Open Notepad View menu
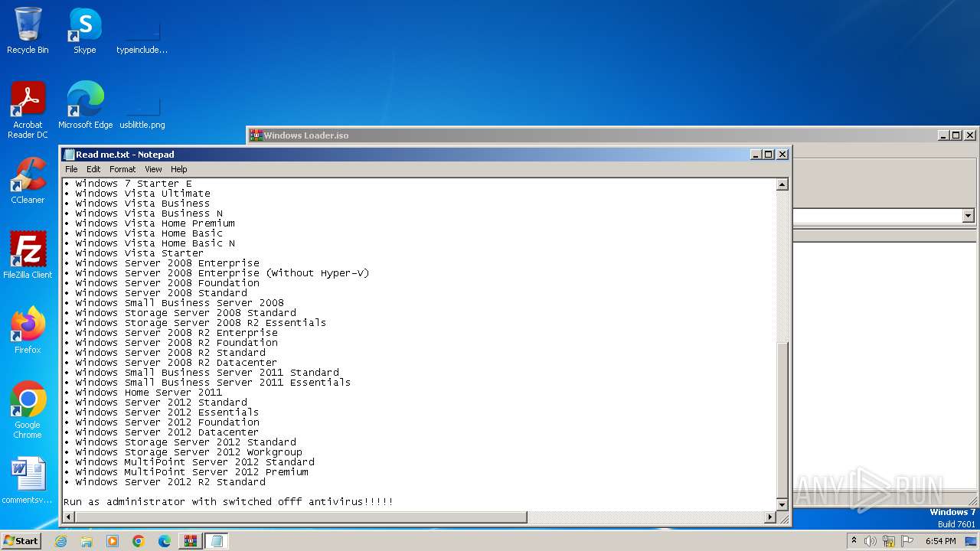The image size is (980, 551). click(x=153, y=169)
